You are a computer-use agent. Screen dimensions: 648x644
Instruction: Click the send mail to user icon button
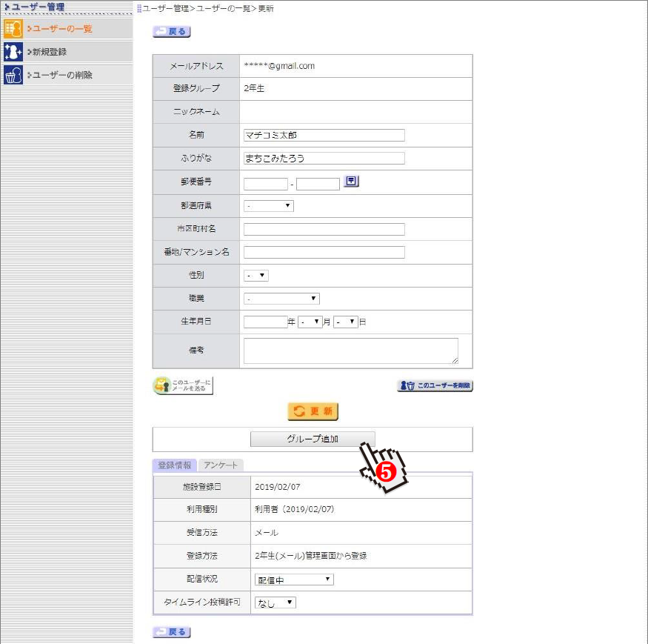click(x=183, y=385)
